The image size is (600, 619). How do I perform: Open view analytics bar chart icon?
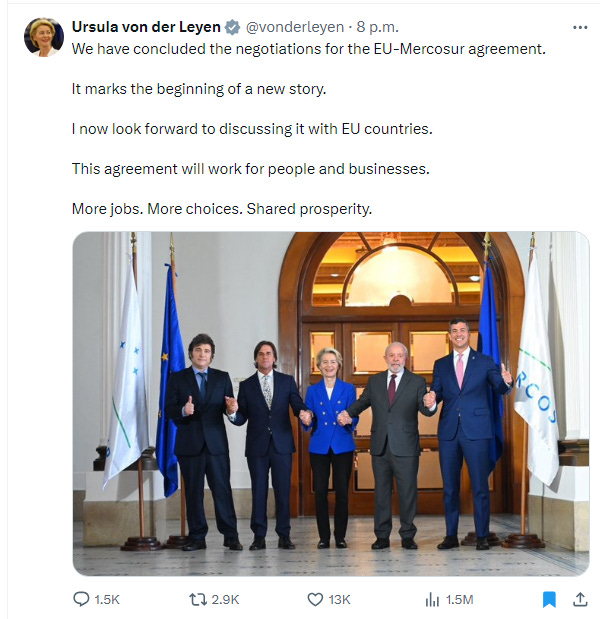pos(432,599)
